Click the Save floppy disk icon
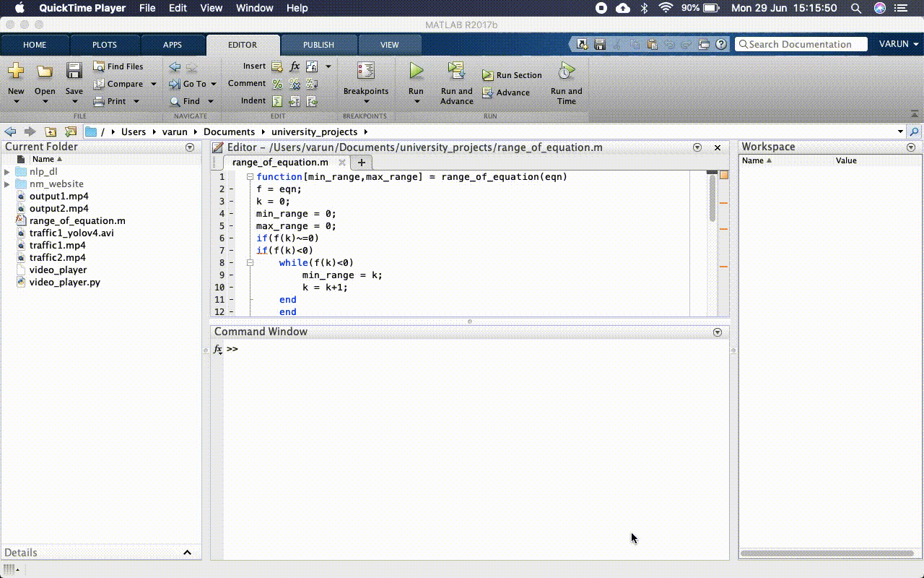 tap(74, 71)
